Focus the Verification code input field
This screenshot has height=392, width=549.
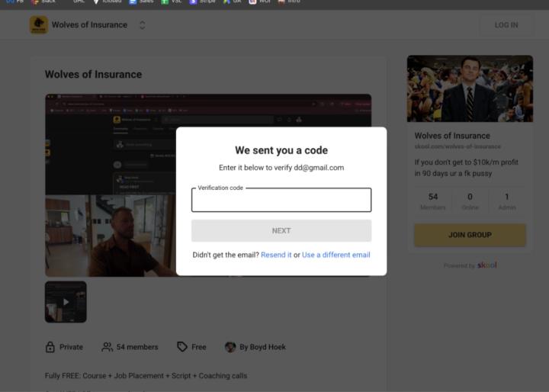(x=281, y=201)
